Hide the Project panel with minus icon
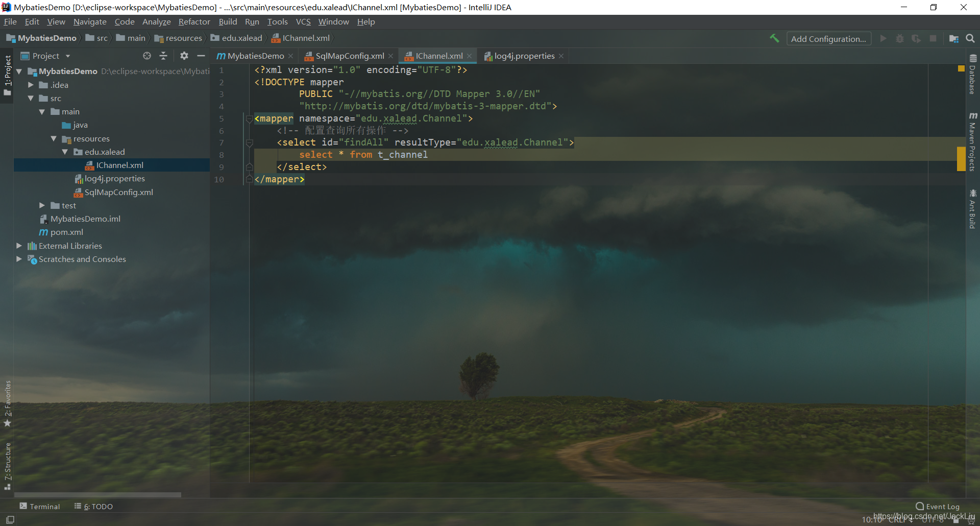The image size is (980, 526). tap(201, 56)
